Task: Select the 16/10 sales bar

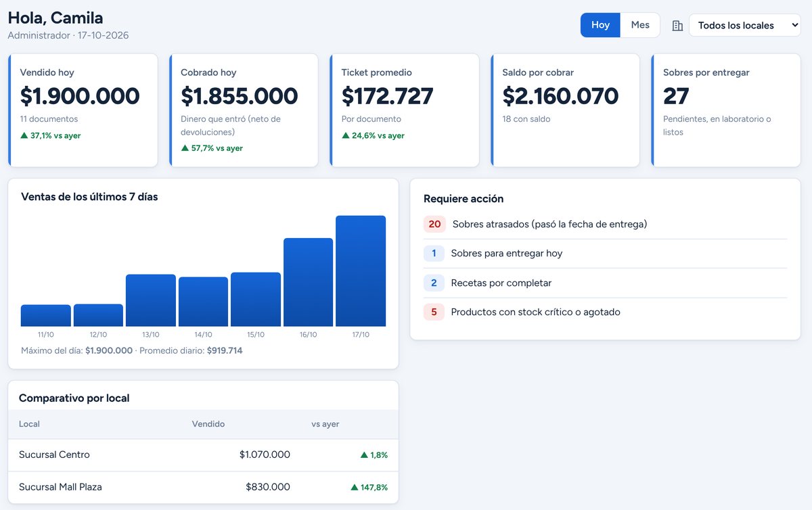Action: coord(308,282)
